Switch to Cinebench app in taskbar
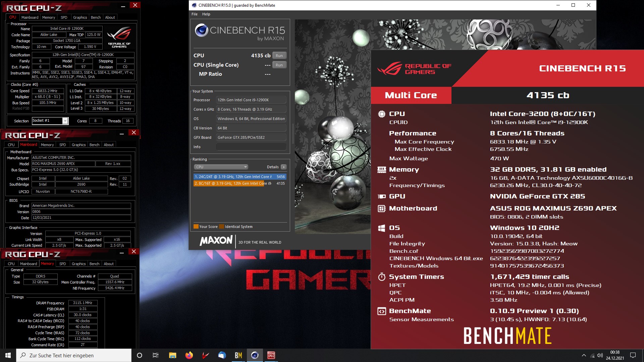The width and height of the screenshot is (644, 362). click(x=255, y=355)
